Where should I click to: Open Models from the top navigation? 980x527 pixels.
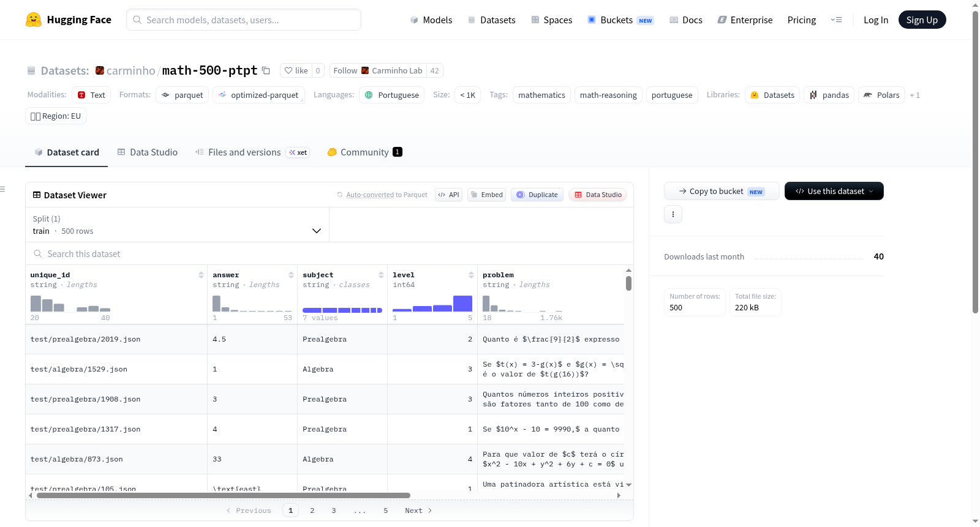pyautogui.click(x=431, y=20)
